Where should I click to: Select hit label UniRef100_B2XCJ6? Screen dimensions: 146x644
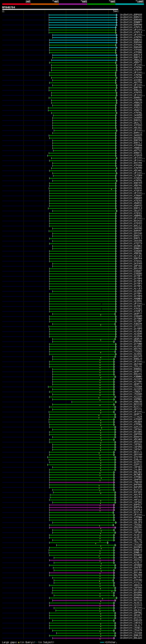tap(131, 512)
